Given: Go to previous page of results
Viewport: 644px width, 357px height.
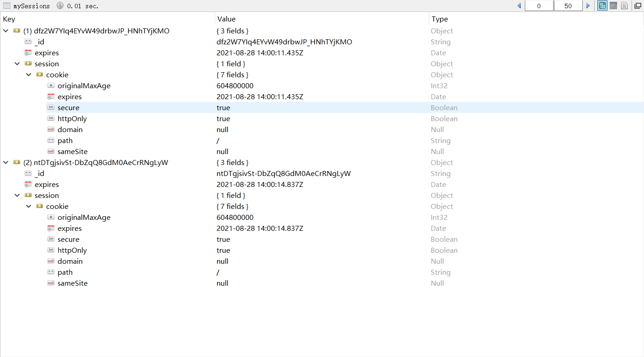Looking at the screenshot, I should (x=519, y=6).
